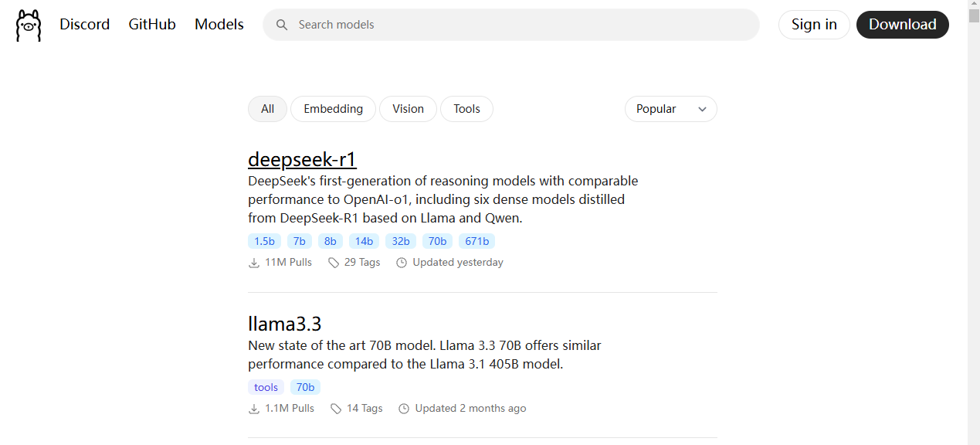Screen dimensions: 980x445
Task: Click the Sign in button
Action: 814,25
